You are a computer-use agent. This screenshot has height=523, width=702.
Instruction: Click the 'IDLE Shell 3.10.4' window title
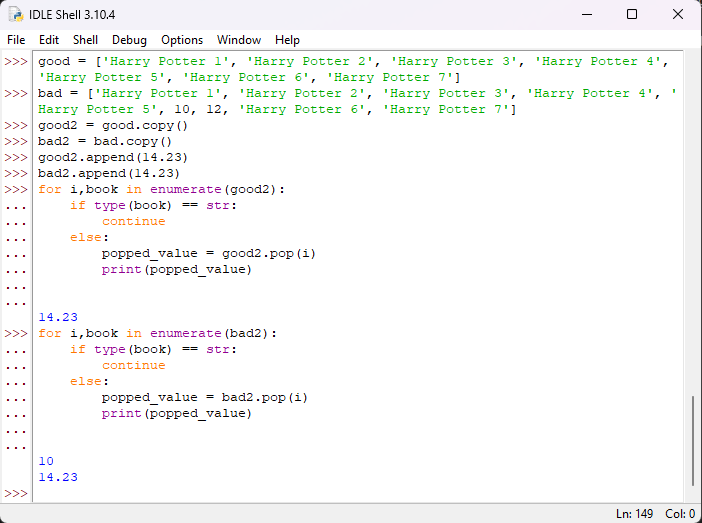[72, 15]
